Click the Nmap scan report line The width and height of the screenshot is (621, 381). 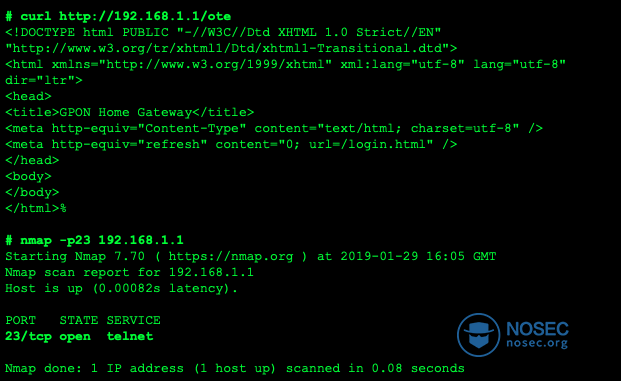pyautogui.click(x=129, y=272)
